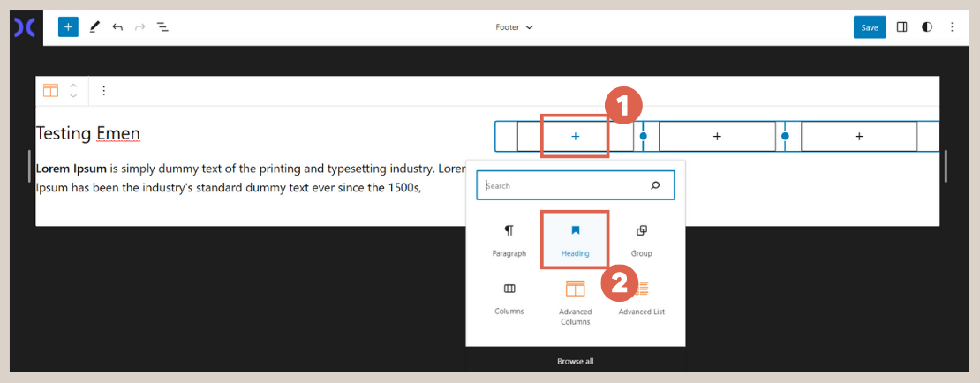This screenshot has width=980, height=383.
Task: Select the Tools pencil icon
Action: click(x=94, y=27)
